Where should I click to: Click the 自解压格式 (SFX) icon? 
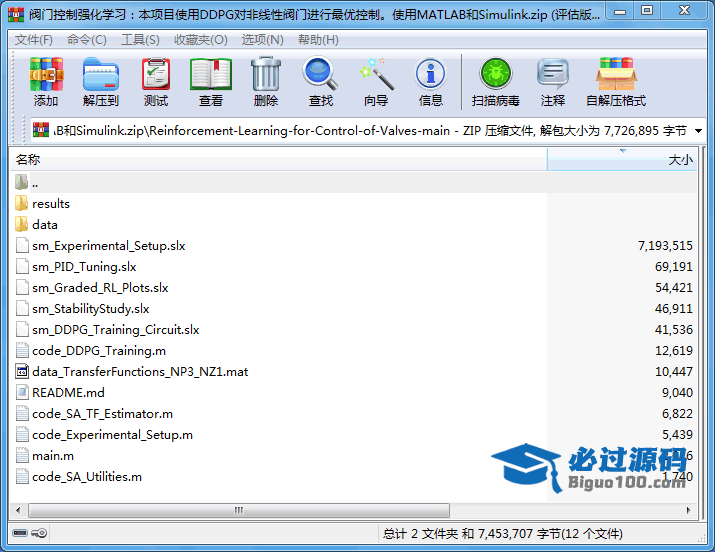coord(616,74)
